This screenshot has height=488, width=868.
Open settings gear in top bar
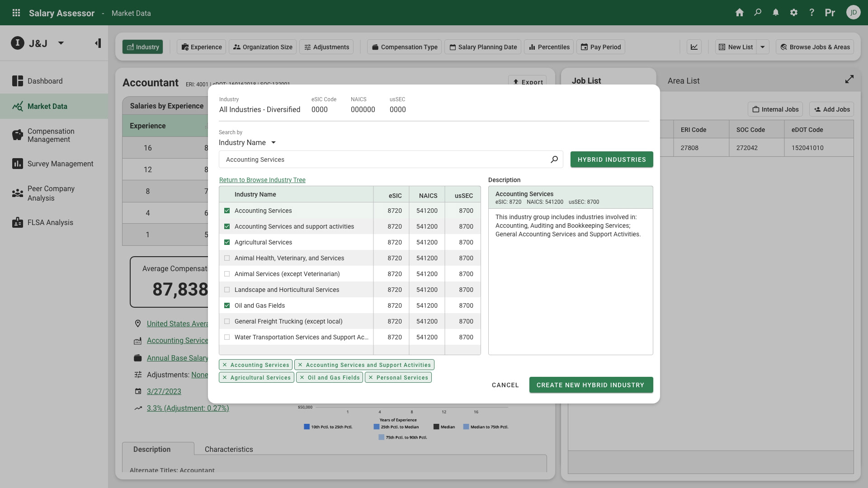click(794, 13)
